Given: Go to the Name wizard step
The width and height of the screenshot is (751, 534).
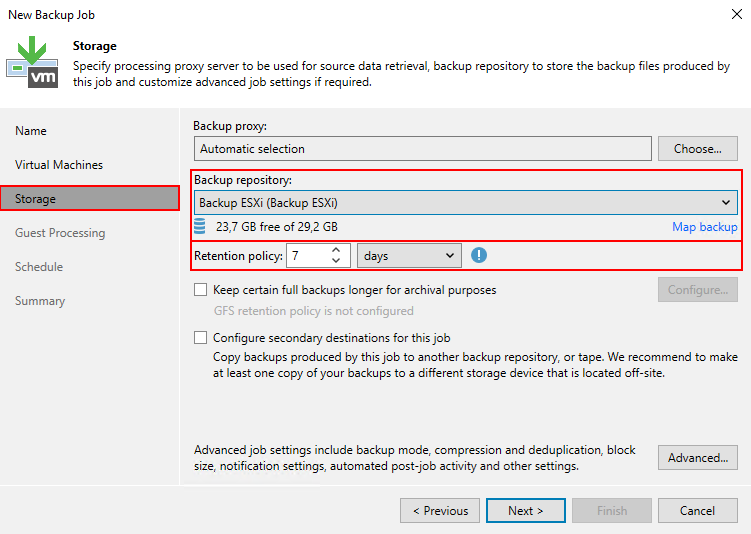Looking at the screenshot, I should click(x=31, y=131).
